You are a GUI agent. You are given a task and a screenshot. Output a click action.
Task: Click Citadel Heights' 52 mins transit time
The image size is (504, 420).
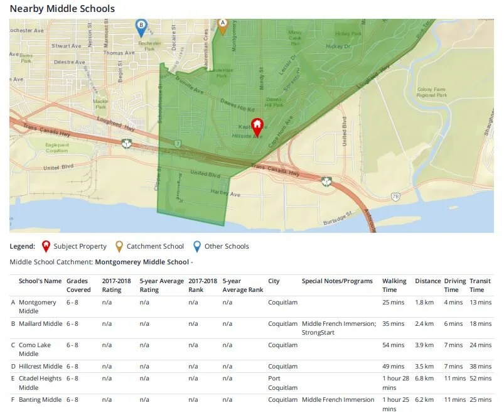coord(481,378)
